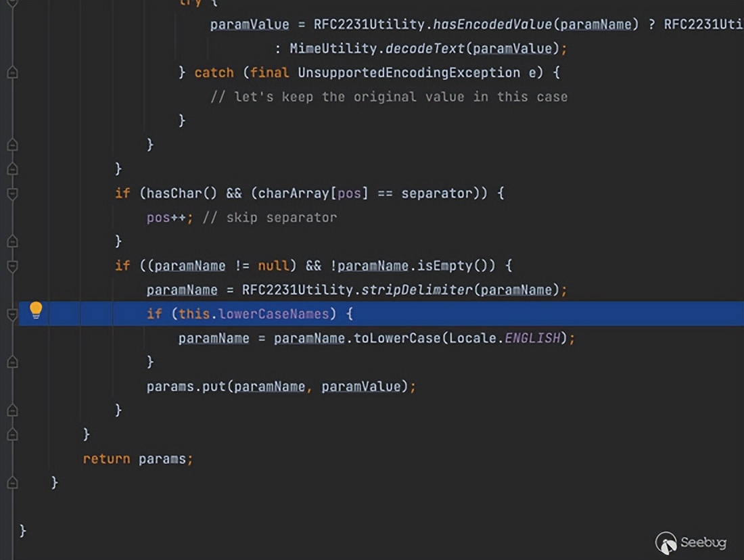Click the 'stripDelimiter' method call
This screenshot has width=744, height=560.
tap(417, 290)
